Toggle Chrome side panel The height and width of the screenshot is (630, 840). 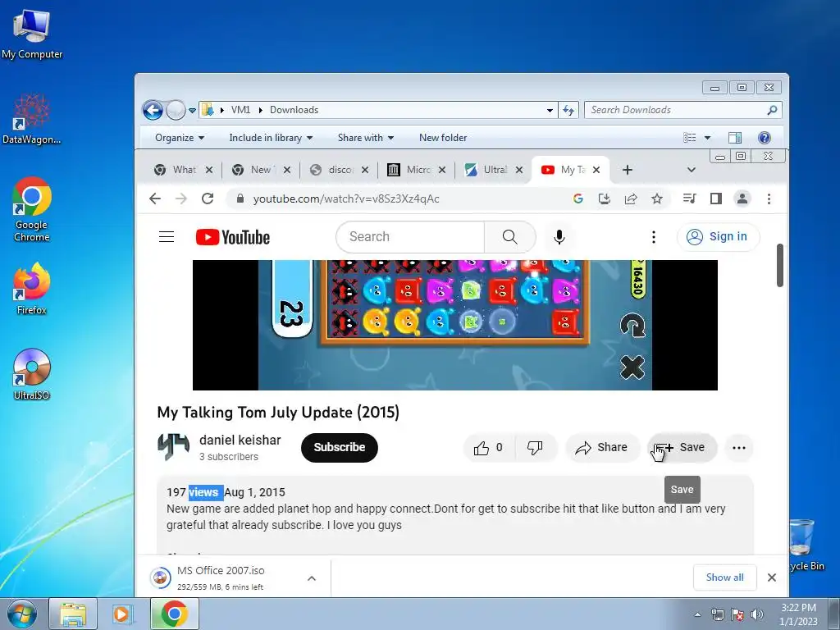click(x=715, y=199)
